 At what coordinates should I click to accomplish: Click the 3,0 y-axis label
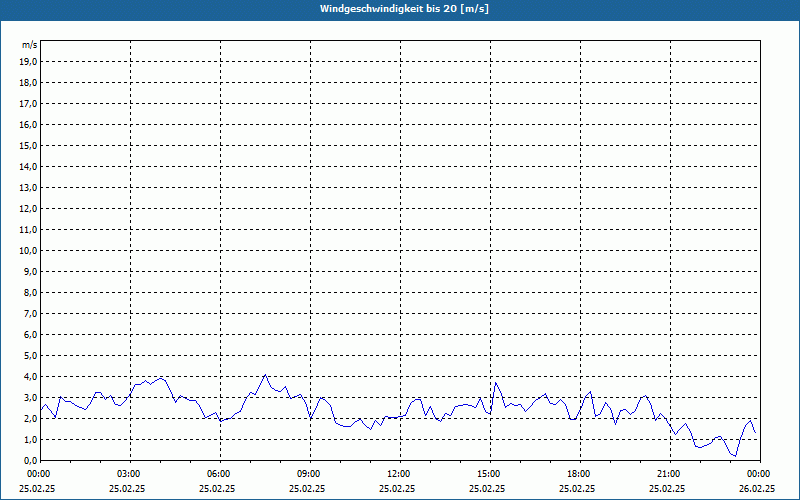pos(31,397)
